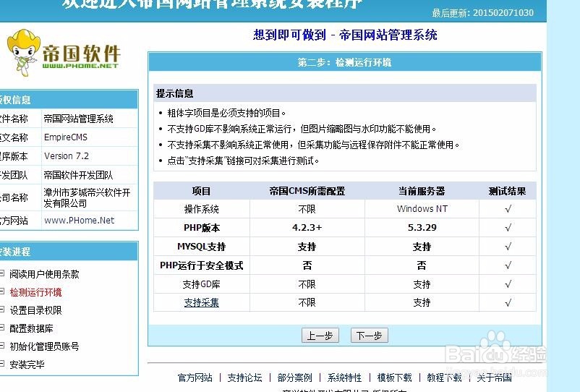Click the checkmark in 操作系统 row
The height and width of the screenshot is (392, 580).
508,209
